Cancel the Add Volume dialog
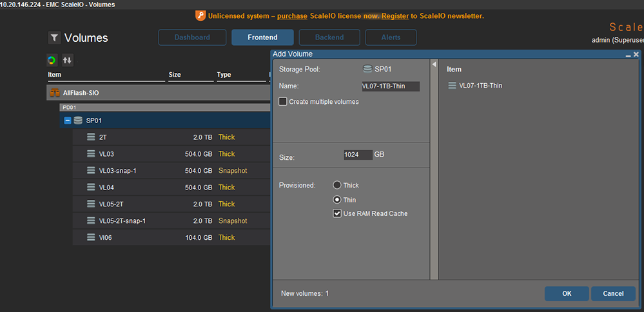 (613, 293)
